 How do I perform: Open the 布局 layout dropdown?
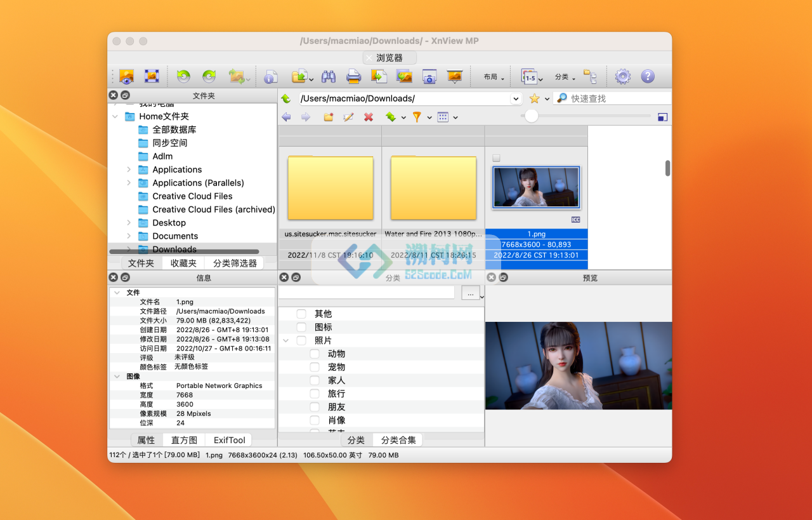[494, 77]
